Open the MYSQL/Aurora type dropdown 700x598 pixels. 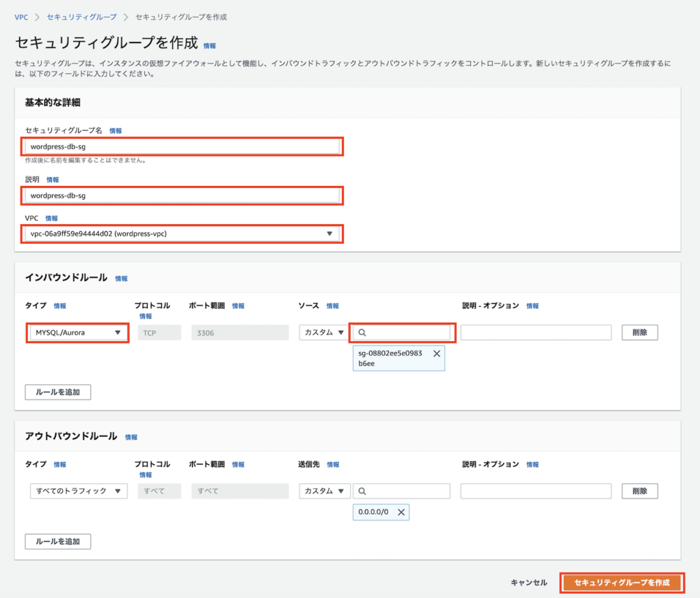click(78, 333)
